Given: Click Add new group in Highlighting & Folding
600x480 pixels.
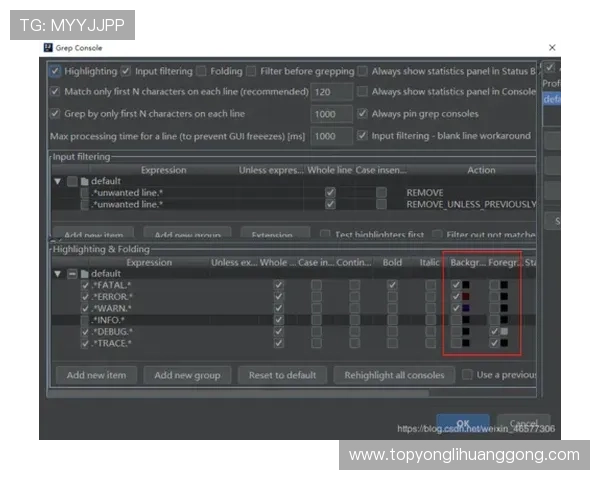Looking at the screenshot, I should (x=187, y=375).
